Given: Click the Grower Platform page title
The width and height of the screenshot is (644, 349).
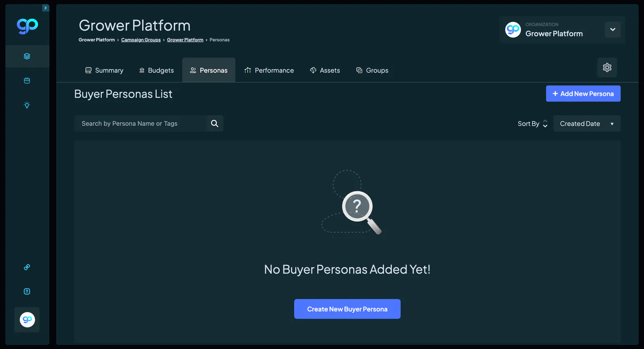Looking at the screenshot, I should point(135,25).
